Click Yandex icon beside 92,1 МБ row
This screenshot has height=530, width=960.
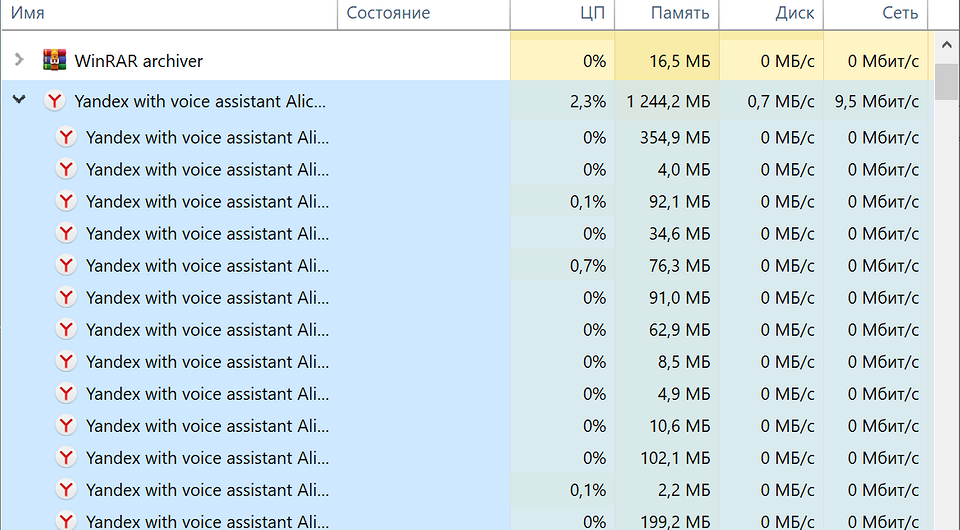tap(66, 201)
